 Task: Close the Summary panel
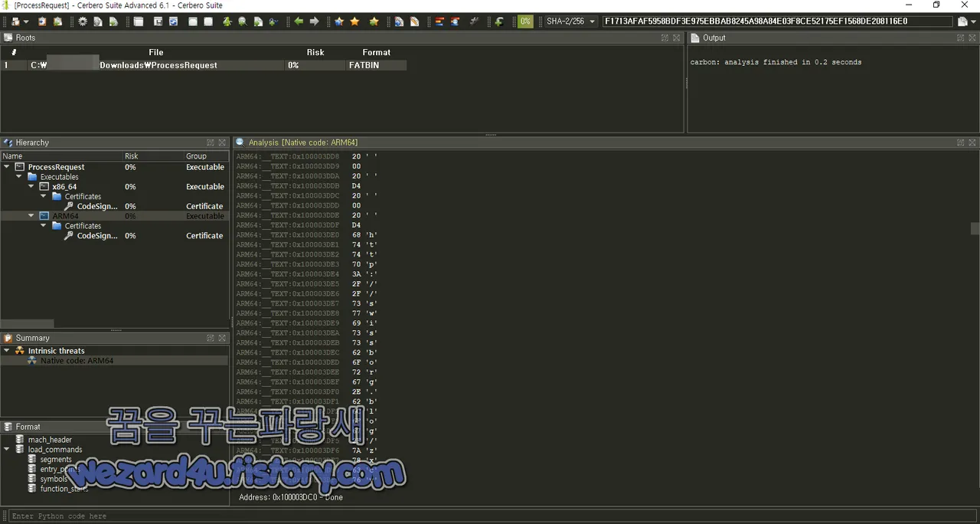[x=222, y=338]
